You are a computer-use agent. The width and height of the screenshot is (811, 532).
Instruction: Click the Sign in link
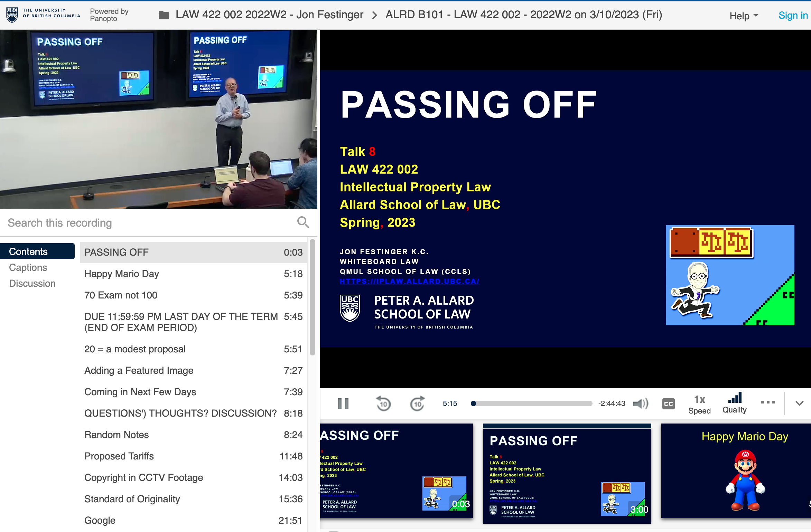click(793, 16)
